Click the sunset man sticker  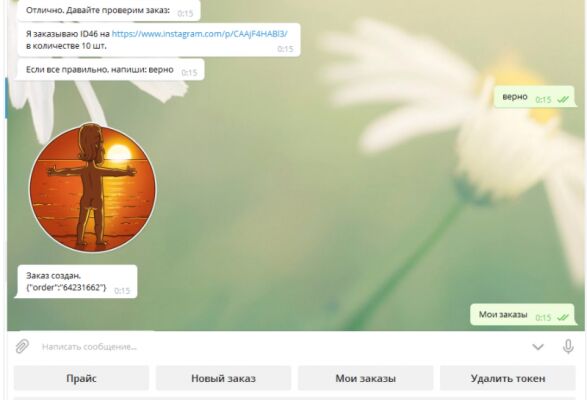tap(92, 188)
